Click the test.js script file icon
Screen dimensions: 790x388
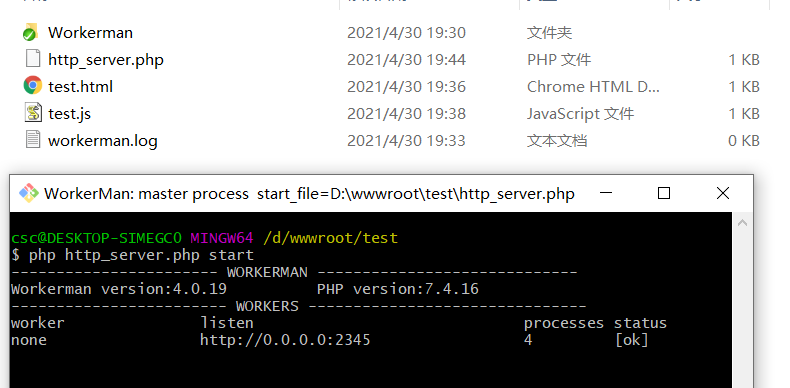pos(33,113)
